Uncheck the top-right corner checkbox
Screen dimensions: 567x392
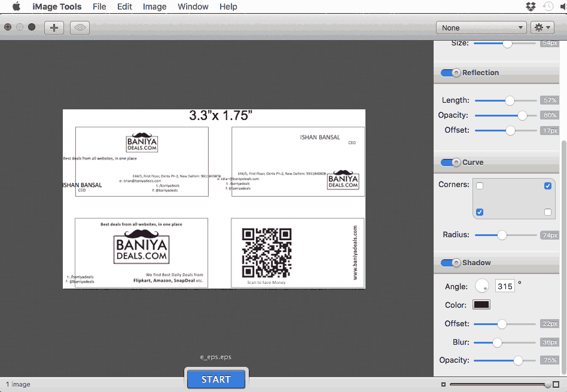547,186
